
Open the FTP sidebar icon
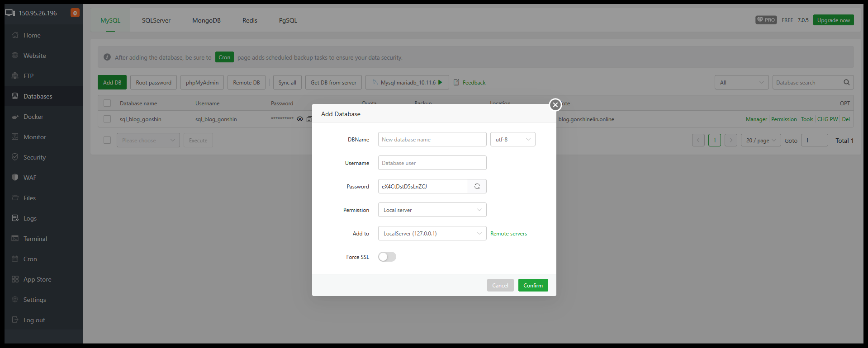coord(15,76)
